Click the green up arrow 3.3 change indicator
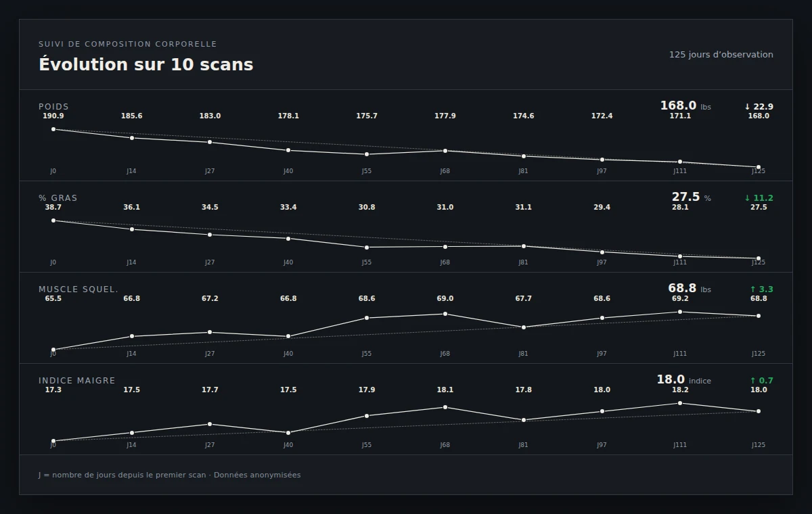 (x=761, y=289)
